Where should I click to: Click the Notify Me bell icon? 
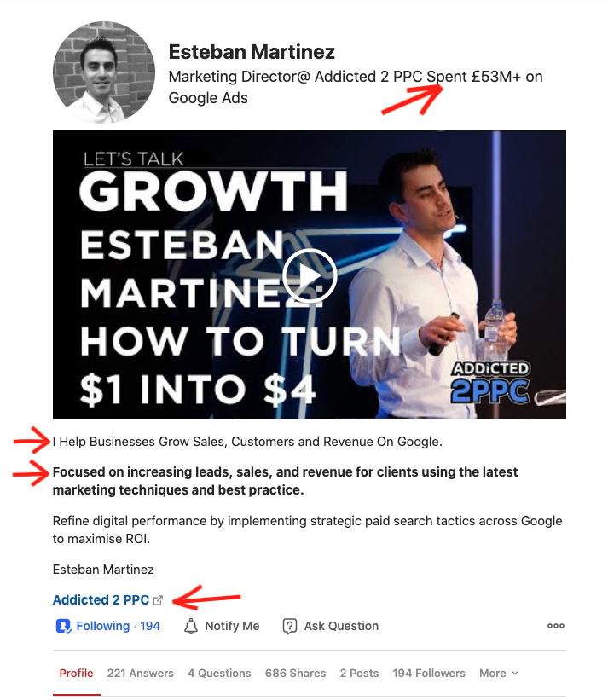[191, 627]
